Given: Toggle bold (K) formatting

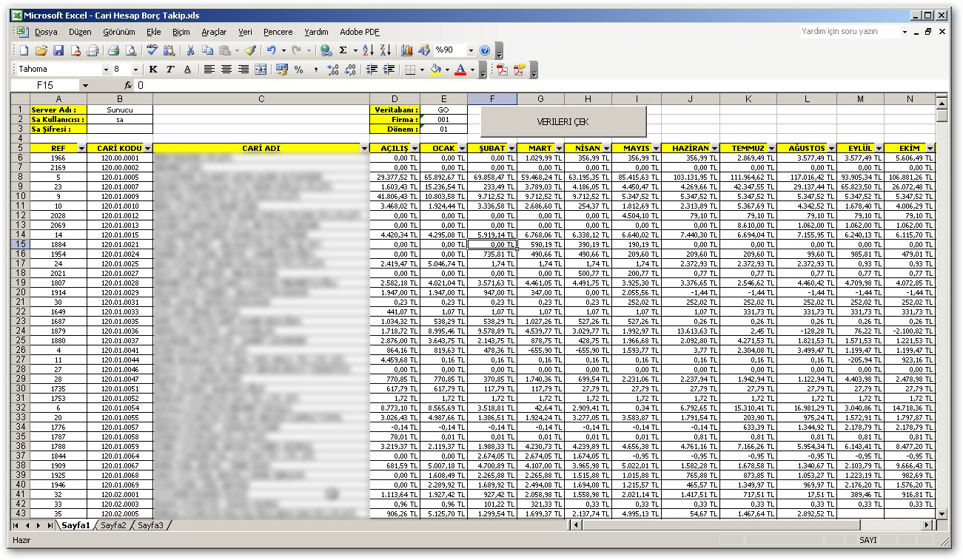Looking at the screenshot, I should click(x=153, y=70).
